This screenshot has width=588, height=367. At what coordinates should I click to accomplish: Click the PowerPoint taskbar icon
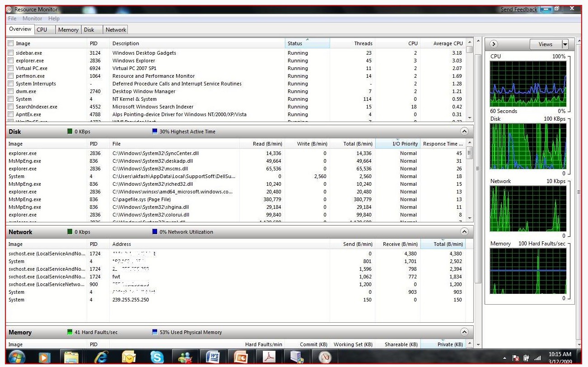(241, 357)
